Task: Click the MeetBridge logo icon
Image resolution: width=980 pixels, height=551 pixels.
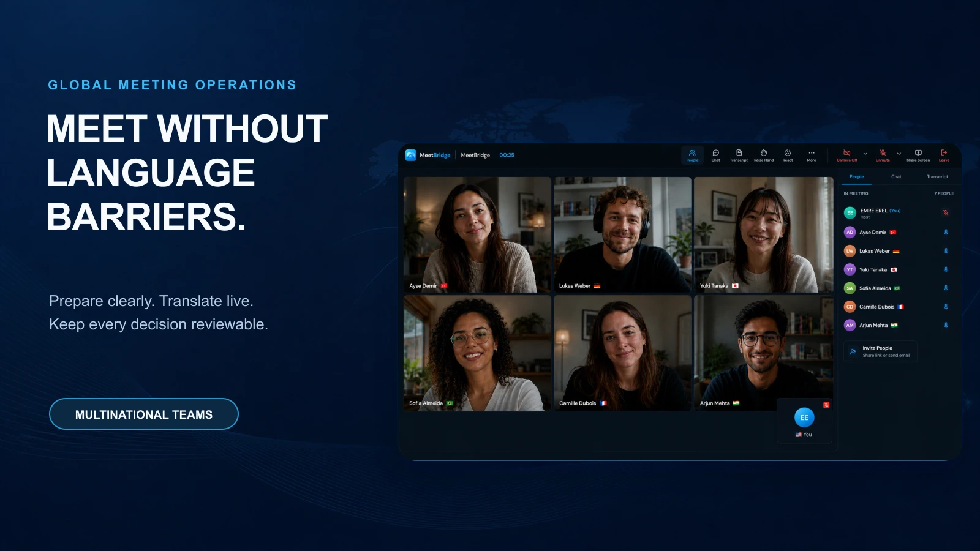Action: [411, 155]
